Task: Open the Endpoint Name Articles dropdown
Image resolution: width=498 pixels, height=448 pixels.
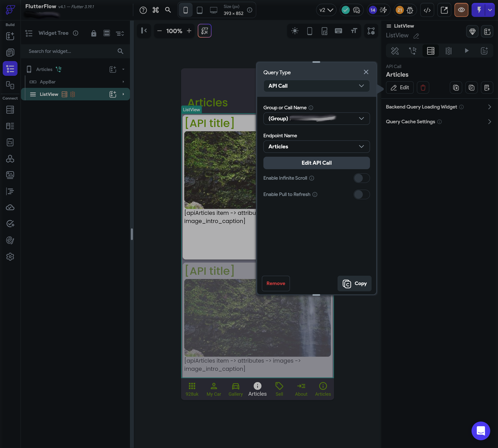Action: coord(316,146)
